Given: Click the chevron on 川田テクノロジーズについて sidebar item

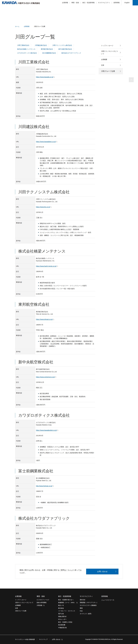Looking at the screenshot, I should [120, 53].
